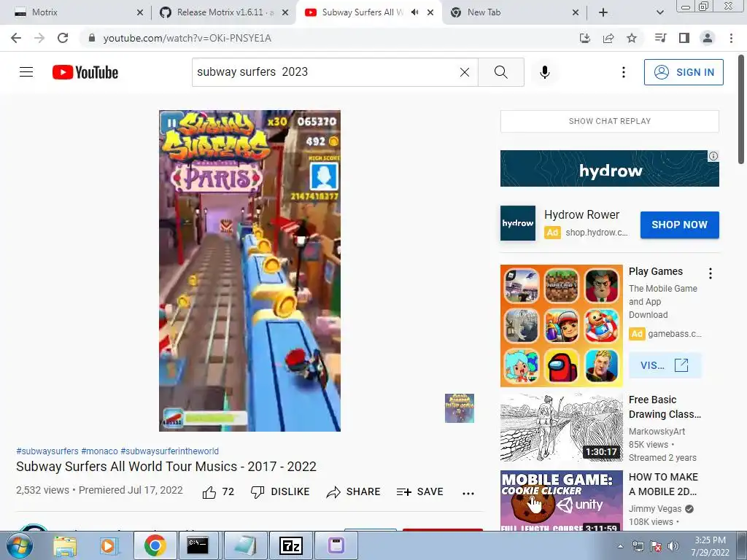Show hidden tray icons arrow
The image size is (747, 560).
pyautogui.click(x=620, y=546)
